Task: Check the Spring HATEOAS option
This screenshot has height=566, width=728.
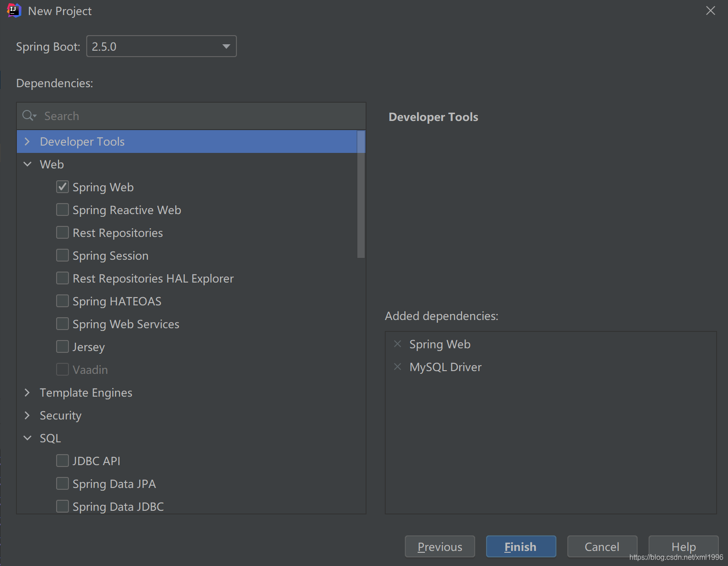Action: pos(63,301)
